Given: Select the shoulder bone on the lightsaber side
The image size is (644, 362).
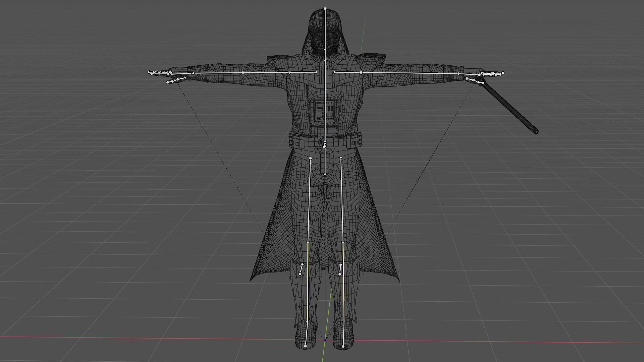Looking at the screenshot, I should (x=348, y=72).
